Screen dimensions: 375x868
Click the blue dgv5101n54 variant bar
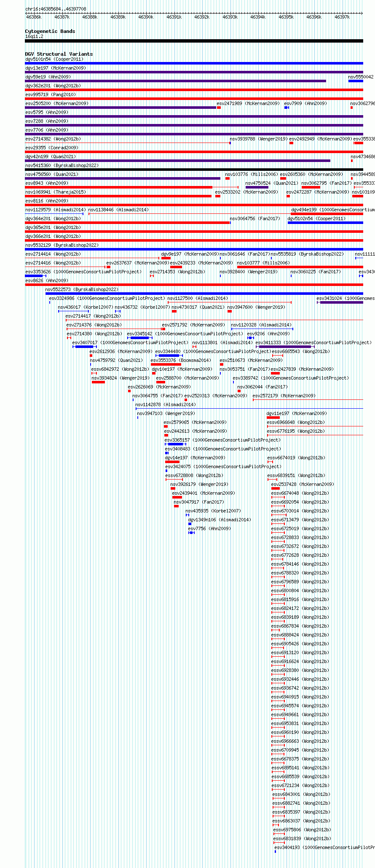194,63
